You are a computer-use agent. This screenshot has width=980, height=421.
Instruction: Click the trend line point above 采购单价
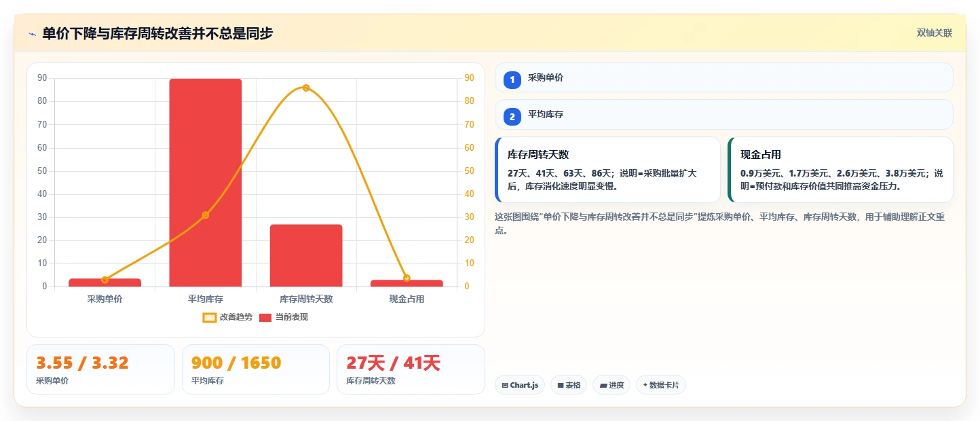105,280
